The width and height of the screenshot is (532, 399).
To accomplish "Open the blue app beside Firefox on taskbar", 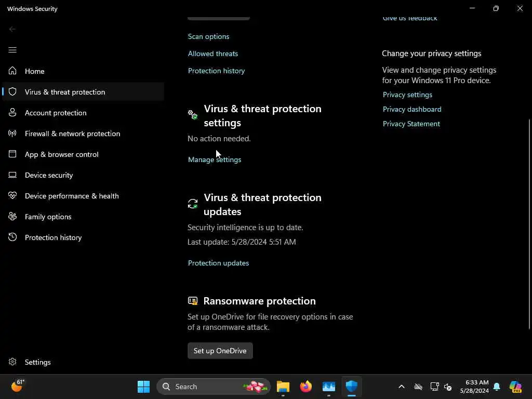I will [328, 387].
